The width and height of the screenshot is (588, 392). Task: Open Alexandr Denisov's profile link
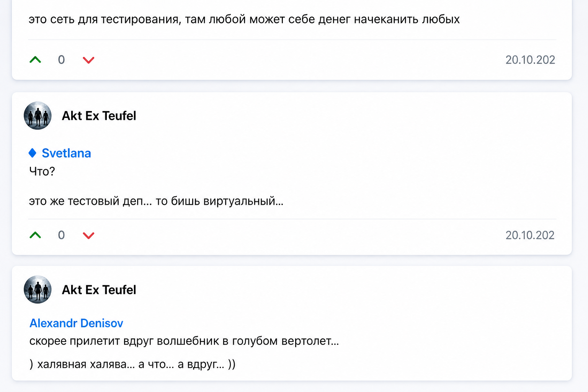pos(76,323)
